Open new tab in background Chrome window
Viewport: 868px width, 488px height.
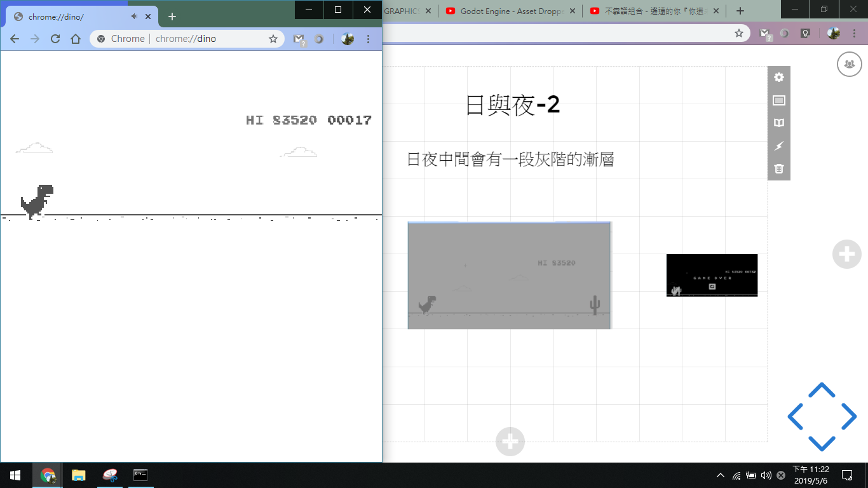740,11
